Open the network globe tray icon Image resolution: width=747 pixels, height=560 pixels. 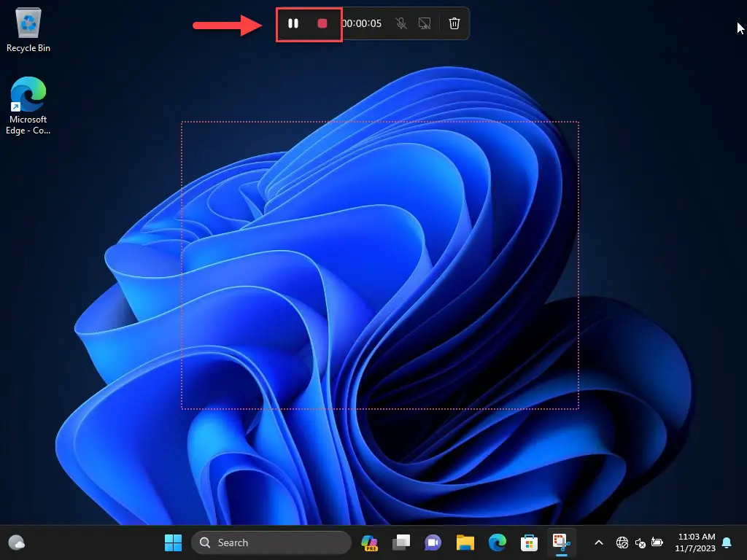pyautogui.click(x=622, y=542)
